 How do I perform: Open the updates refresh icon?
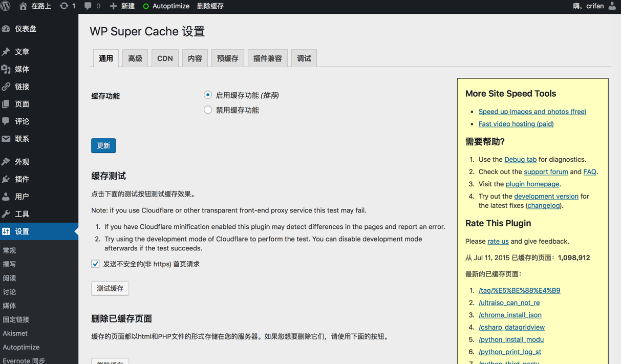click(64, 6)
